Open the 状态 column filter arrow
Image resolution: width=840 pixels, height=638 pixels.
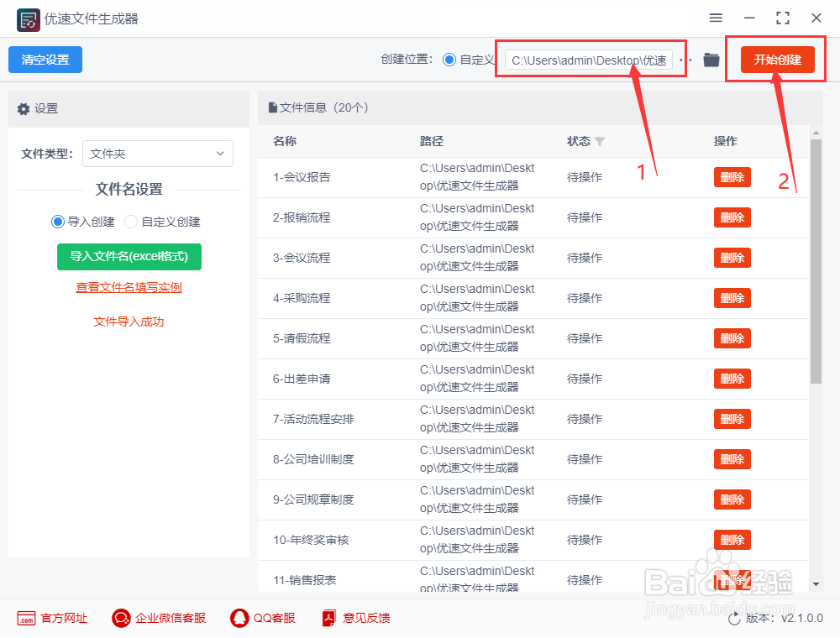point(601,141)
